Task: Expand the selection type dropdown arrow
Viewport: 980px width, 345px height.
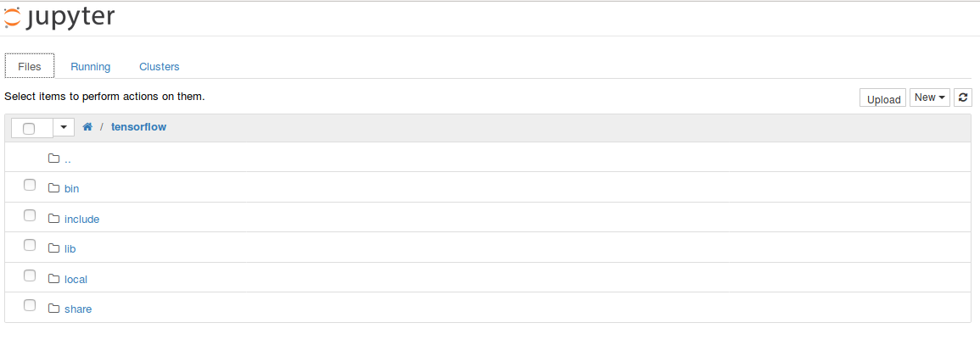Action: 64,127
